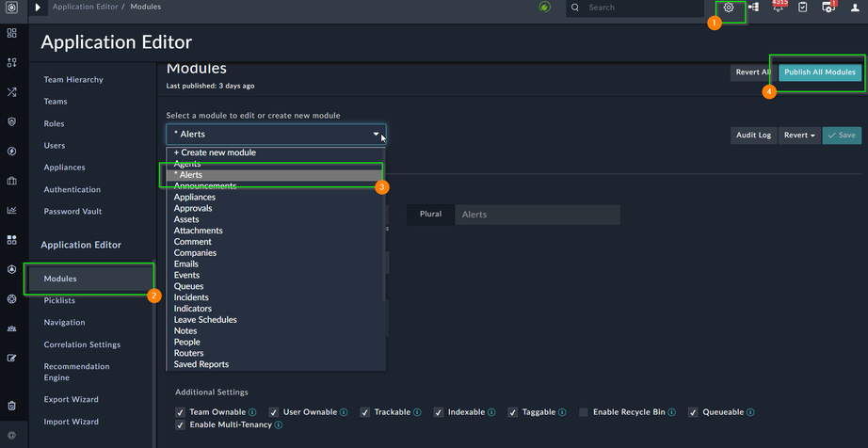This screenshot has width=868, height=448.
Task: Open Picklists in the sidebar
Action: 59,300
